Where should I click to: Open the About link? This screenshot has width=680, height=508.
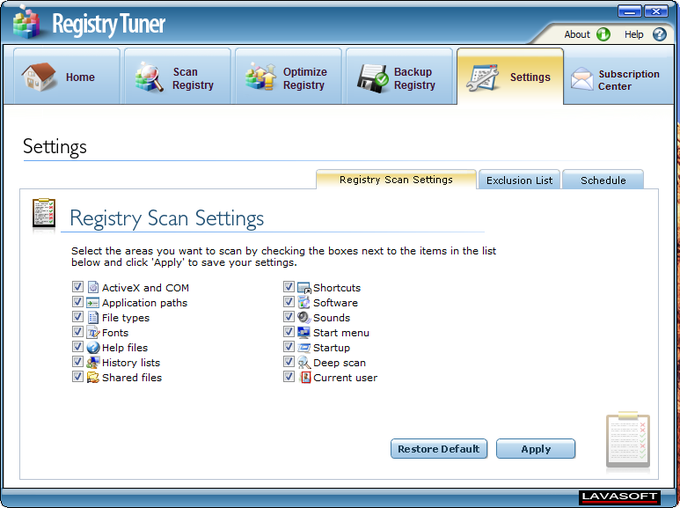pos(577,34)
